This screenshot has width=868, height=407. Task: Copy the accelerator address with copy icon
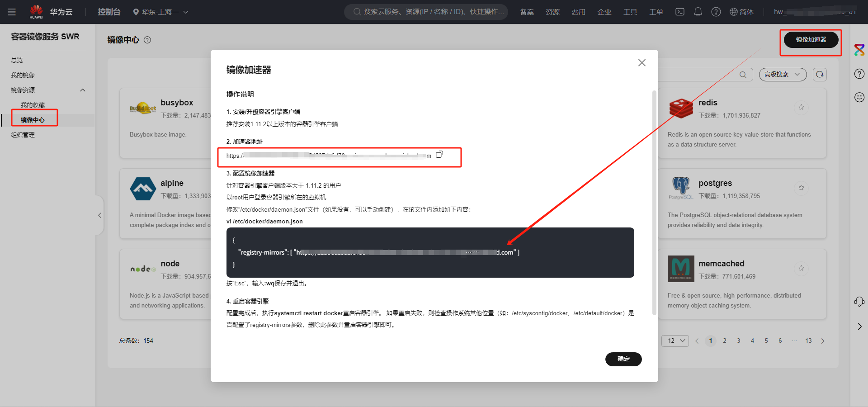439,155
